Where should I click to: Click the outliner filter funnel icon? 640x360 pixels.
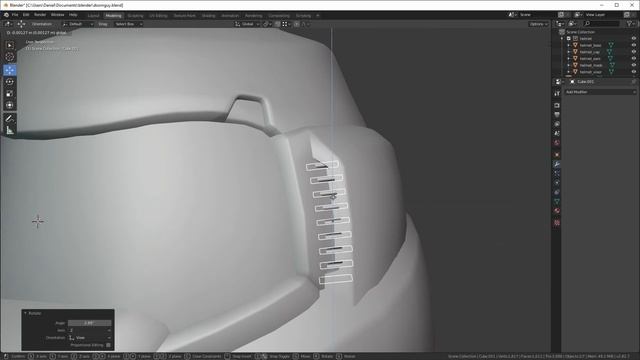point(629,24)
